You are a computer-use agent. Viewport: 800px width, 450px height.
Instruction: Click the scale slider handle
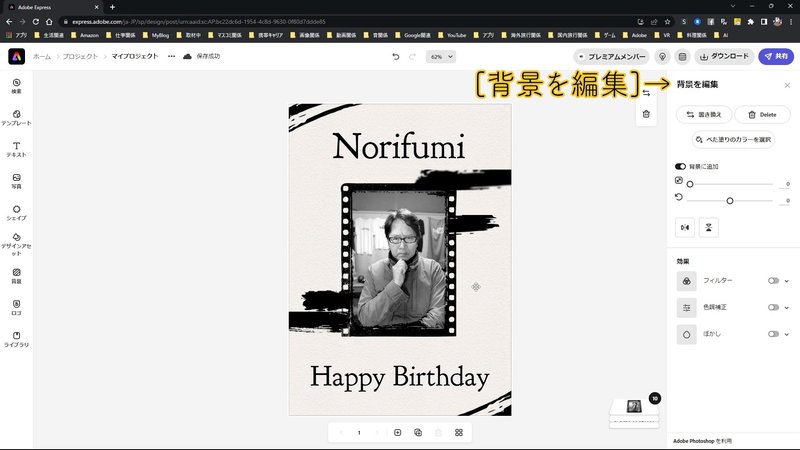tap(690, 184)
